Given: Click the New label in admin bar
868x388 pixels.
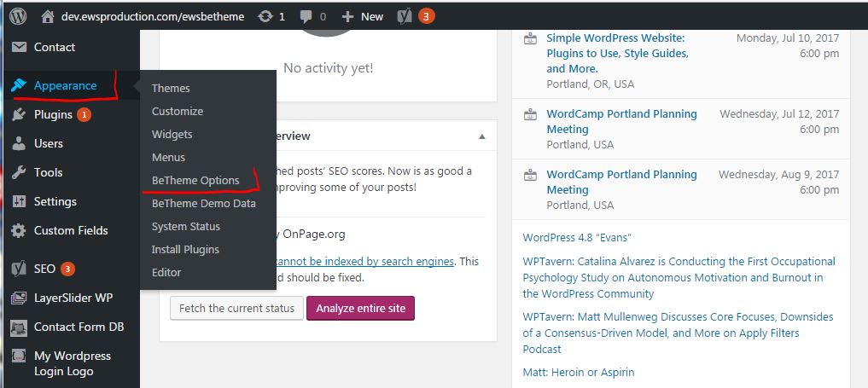Looking at the screenshot, I should 372,17.
